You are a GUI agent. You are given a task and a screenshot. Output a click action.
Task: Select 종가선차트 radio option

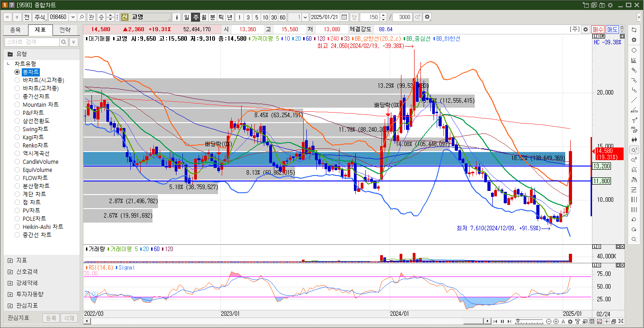[x=32, y=96]
